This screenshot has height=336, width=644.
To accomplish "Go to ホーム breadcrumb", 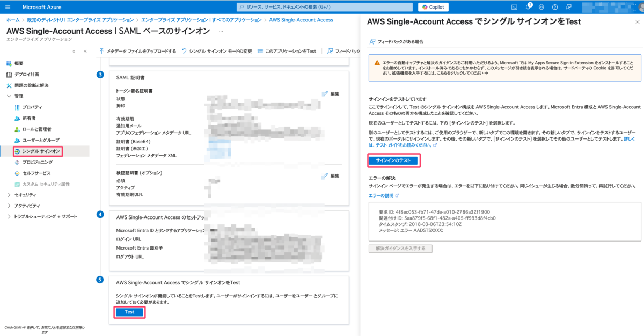I will (x=12, y=20).
